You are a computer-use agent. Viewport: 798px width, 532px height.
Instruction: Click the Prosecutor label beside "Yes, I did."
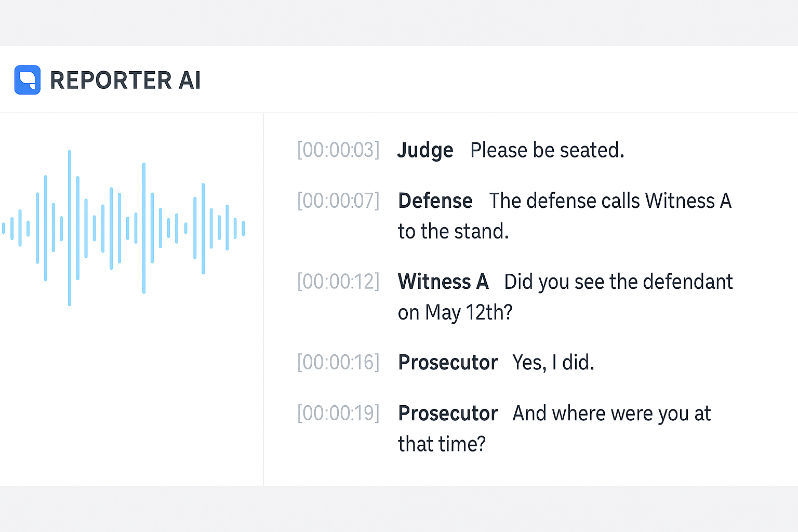(x=448, y=362)
